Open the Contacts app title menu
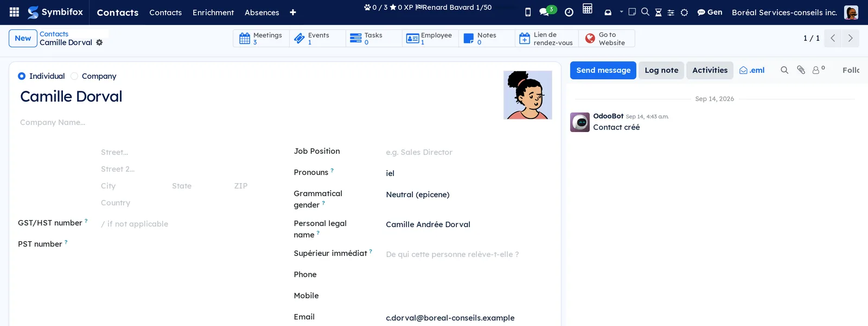 point(118,12)
